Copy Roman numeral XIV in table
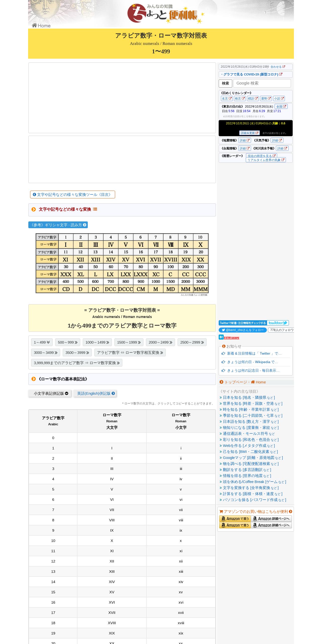 coord(112,582)
